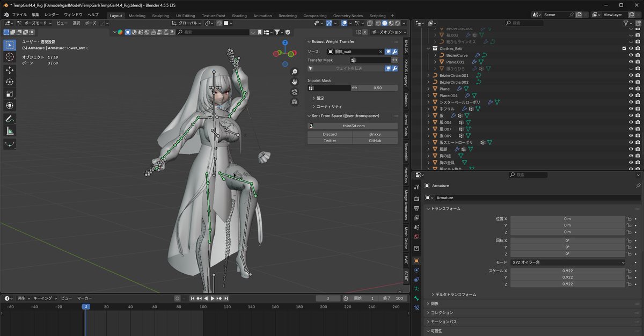Pin the Armature properties context

pos(638,186)
